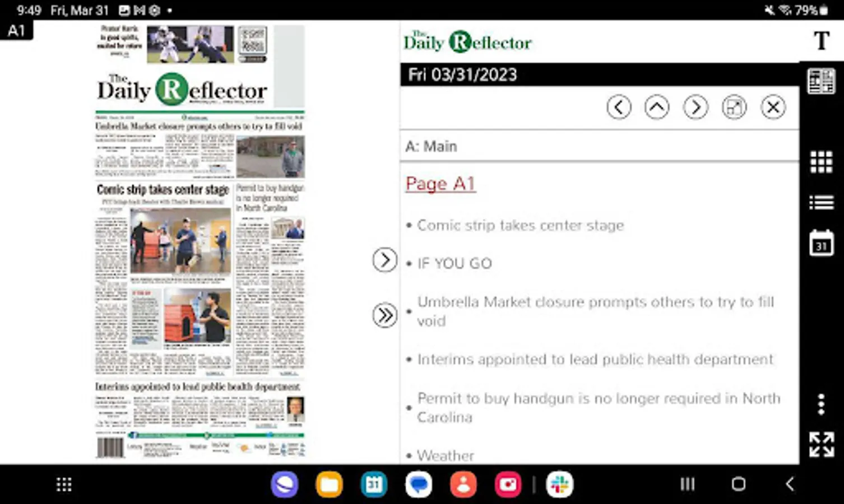This screenshot has width=844, height=504.
Task: Tap the Interims headline on the newspaper page
Action: pyautogui.click(x=198, y=386)
